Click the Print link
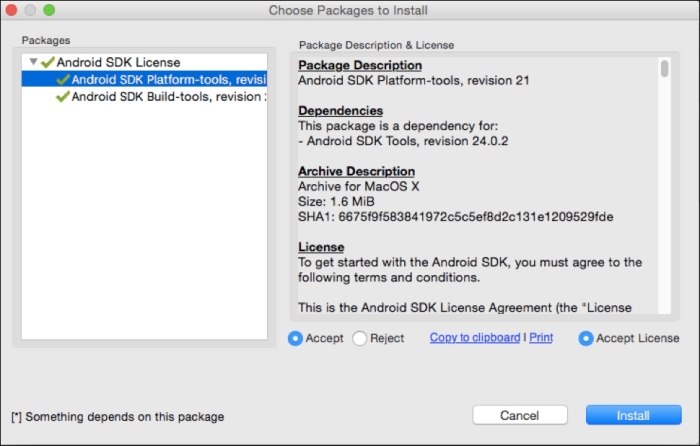700x446 pixels. tap(541, 338)
